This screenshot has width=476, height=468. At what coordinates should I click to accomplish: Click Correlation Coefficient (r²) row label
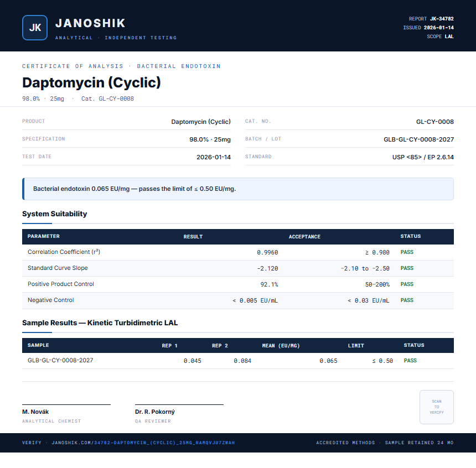point(64,252)
